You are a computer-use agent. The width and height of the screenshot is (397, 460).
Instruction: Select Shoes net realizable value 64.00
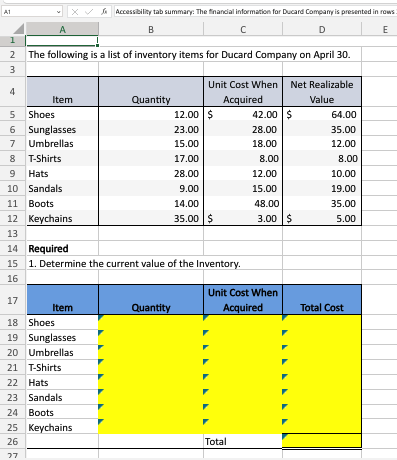tap(322, 114)
